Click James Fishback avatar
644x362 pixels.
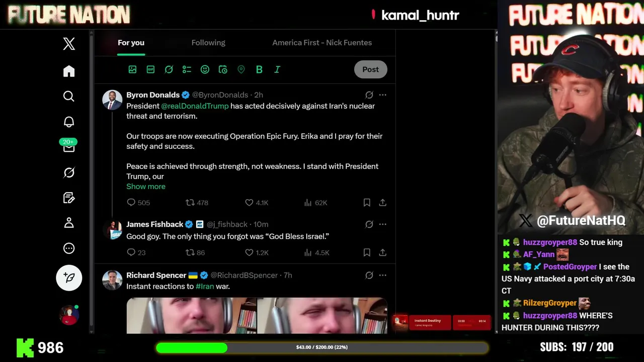pyautogui.click(x=112, y=230)
